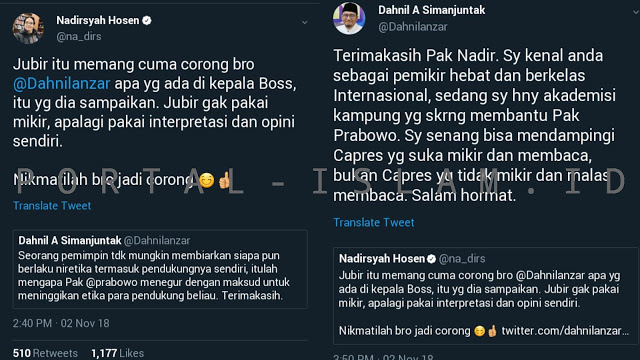640x360 pixels.
Task: Open the dropdown chevron on Nadirsyah's tweet
Action: (304, 22)
